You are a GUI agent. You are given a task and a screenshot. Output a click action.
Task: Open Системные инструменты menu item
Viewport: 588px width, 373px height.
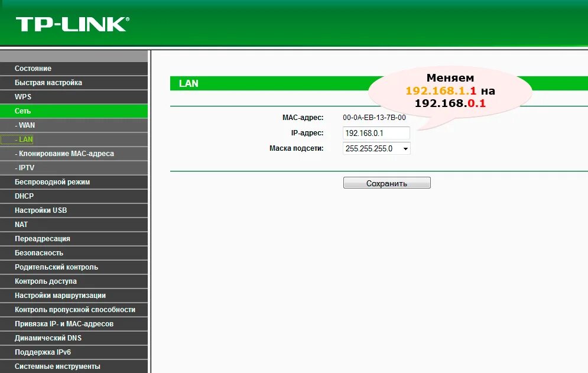pos(74,366)
